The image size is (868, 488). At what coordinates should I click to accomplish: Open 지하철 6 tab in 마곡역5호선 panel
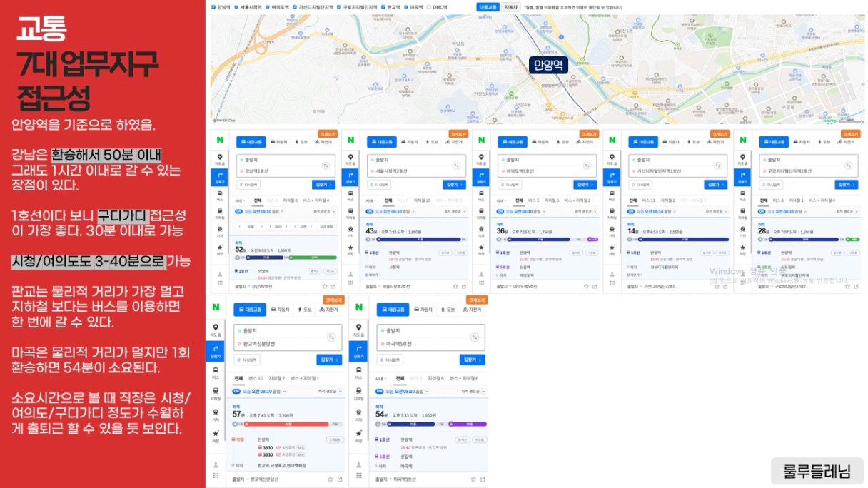click(435, 378)
